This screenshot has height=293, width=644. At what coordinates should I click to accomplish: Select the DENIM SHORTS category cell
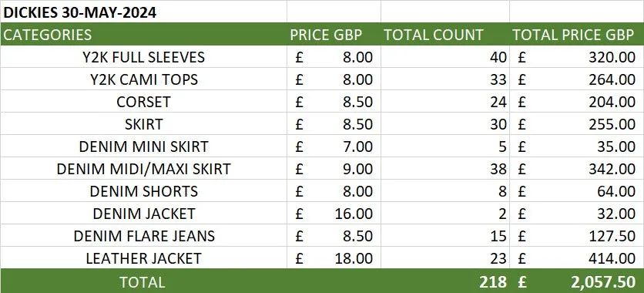click(x=143, y=191)
